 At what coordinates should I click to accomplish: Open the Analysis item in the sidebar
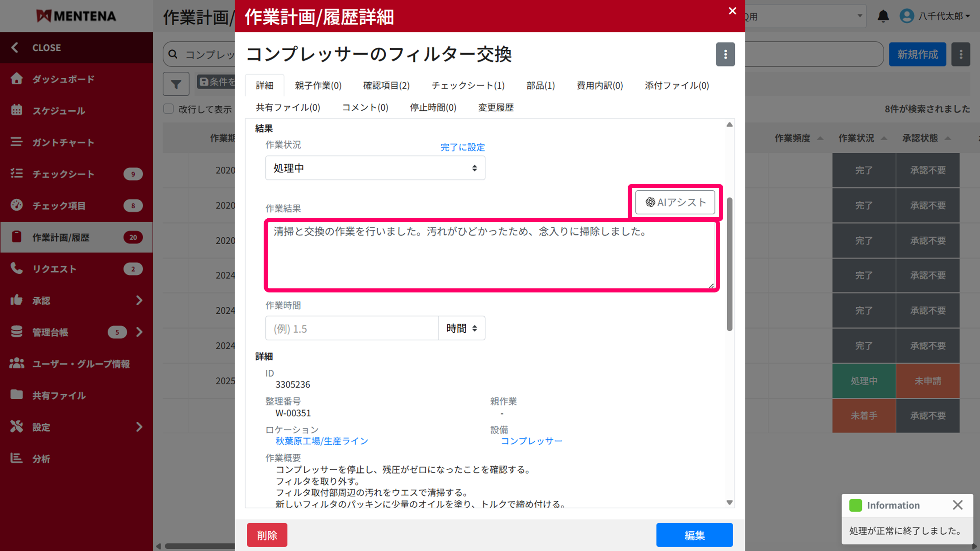41,459
